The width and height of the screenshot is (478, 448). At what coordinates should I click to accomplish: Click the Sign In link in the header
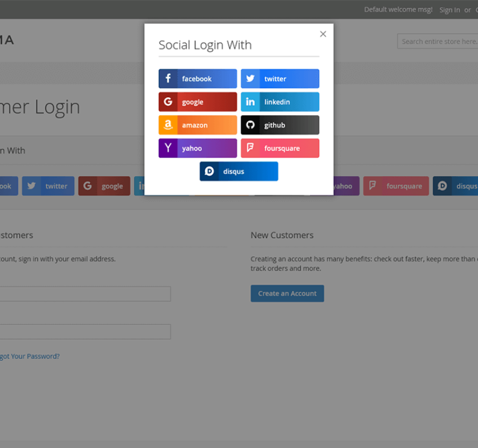tap(449, 10)
